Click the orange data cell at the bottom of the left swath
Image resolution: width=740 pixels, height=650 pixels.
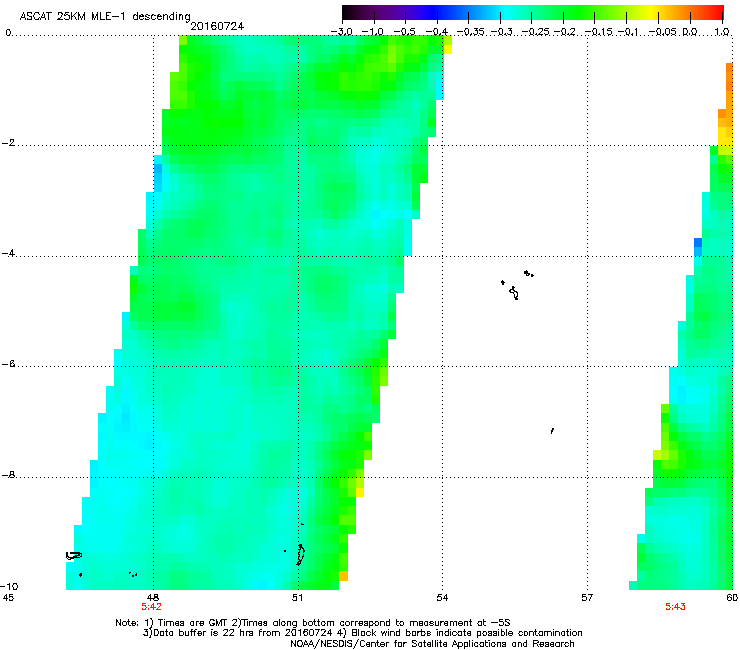click(343, 576)
